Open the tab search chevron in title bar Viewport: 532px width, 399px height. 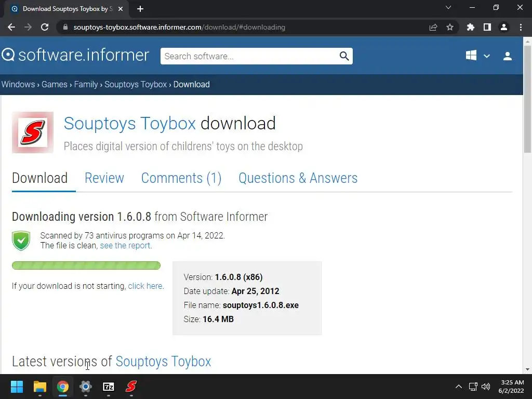448,7
